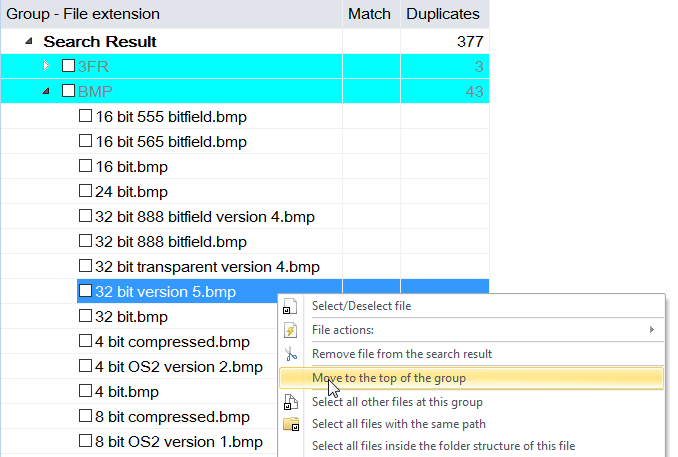Expand the 3FR group
This screenshot has height=457, width=678.
click(x=45, y=67)
